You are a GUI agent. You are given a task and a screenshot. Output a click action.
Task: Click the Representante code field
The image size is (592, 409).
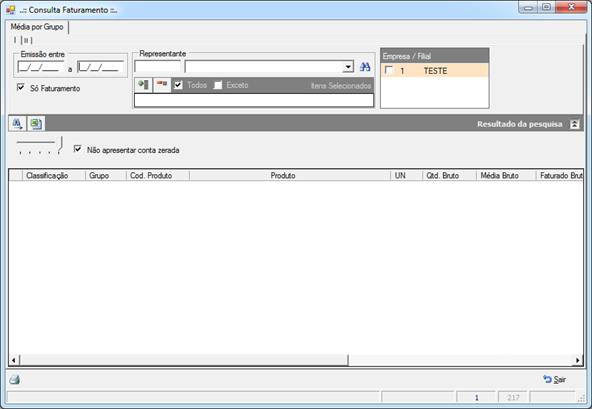pos(158,67)
